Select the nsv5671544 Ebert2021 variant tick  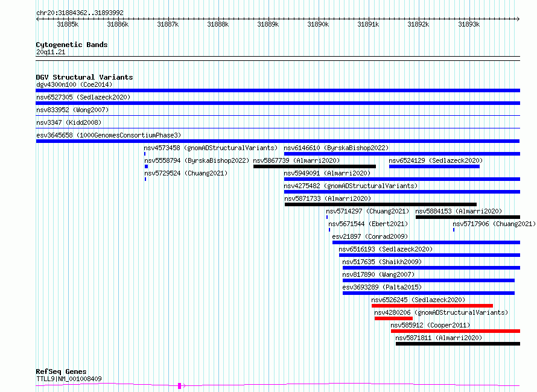tap(329, 230)
